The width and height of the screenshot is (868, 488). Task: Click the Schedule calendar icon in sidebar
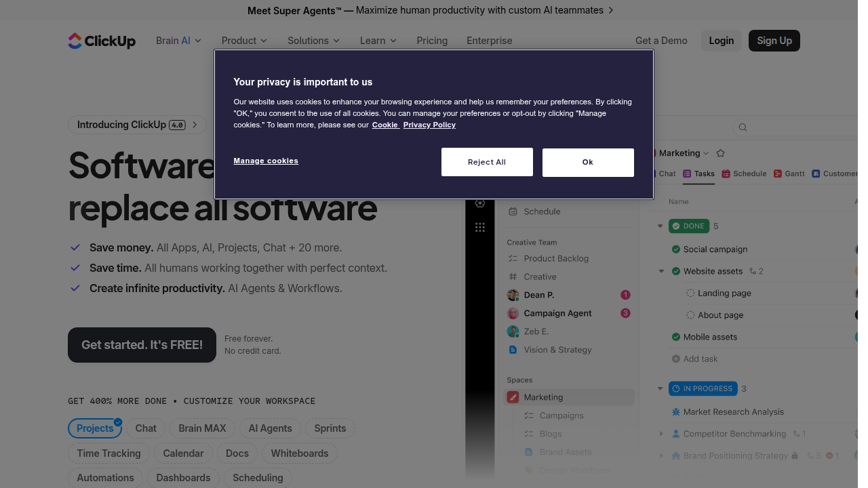pyautogui.click(x=513, y=211)
